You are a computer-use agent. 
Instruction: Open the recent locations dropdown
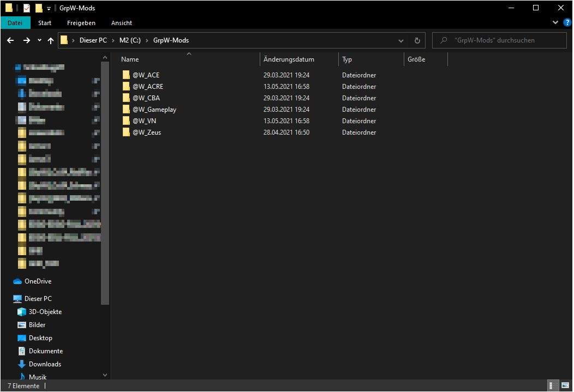(x=39, y=40)
